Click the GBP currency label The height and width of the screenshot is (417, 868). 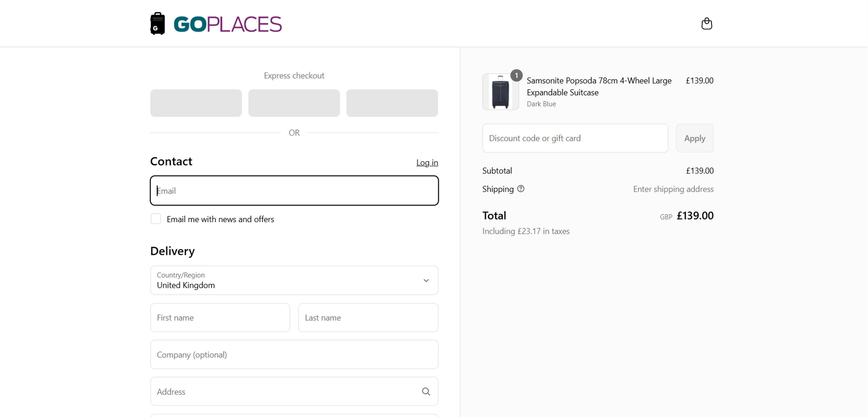click(666, 217)
